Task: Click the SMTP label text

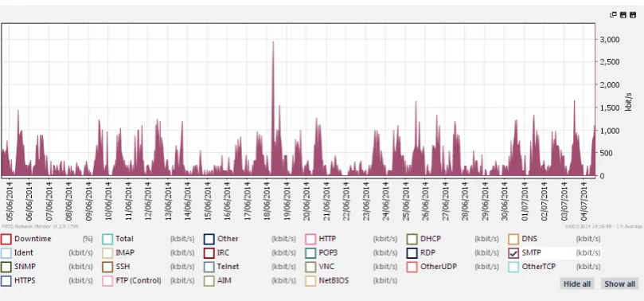Action: coord(532,253)
